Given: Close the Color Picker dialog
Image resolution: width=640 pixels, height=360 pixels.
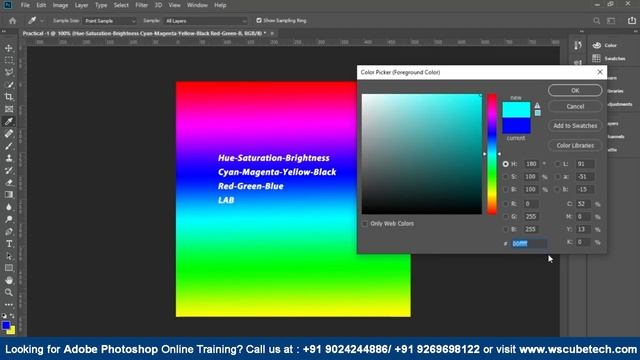Looking at the screenshot, I should tap(600, 72).
